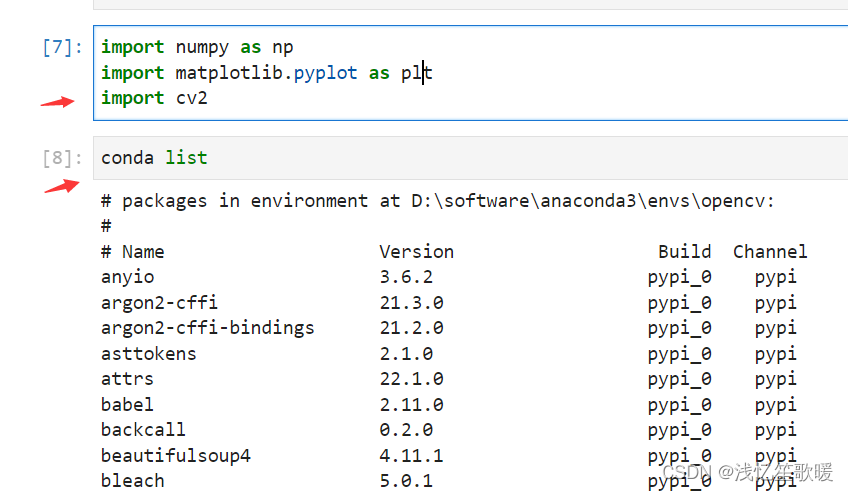Click package name 'anyio'
The width and height of the screenshot is (848, 491).
click(x=128, y=277)
